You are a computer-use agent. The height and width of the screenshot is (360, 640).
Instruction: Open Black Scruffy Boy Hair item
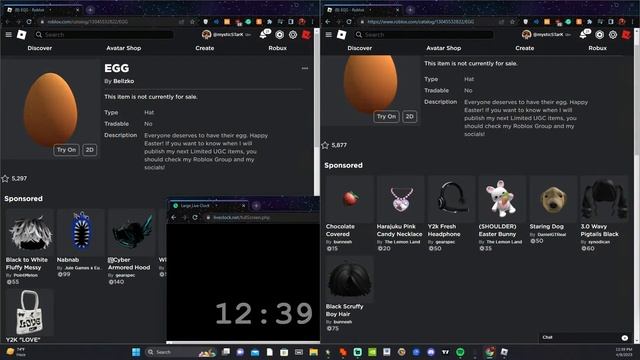[350, 293]
